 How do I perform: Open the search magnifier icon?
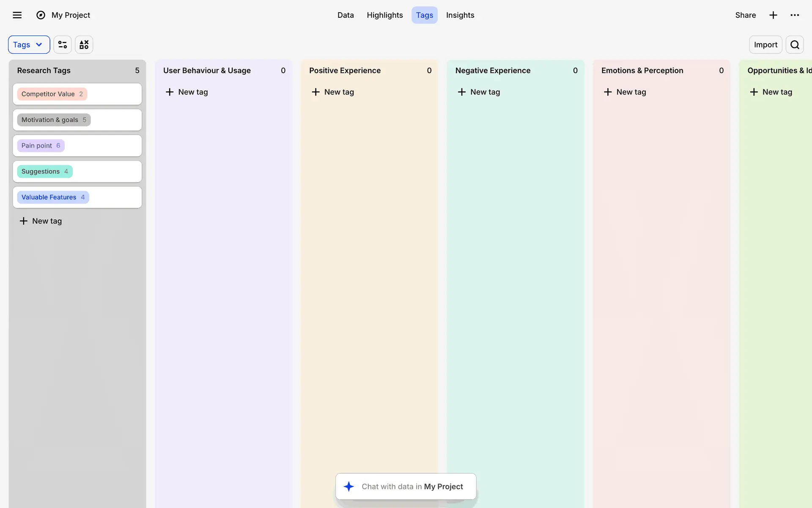coord(795,45)
